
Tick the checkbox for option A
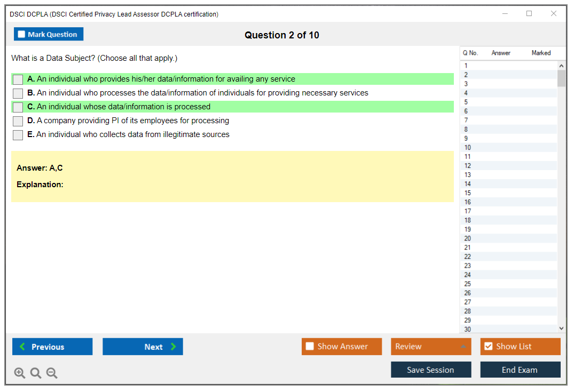click(x=18, y=79)
